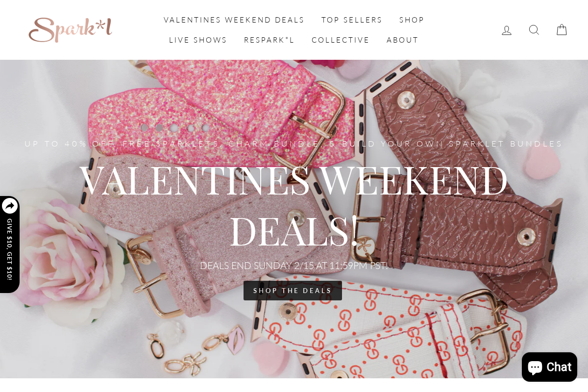Image resolution: width=588 pixels, height=392 pixels.
Task: Open the ReSpark*l page
Action: point(269,40)
